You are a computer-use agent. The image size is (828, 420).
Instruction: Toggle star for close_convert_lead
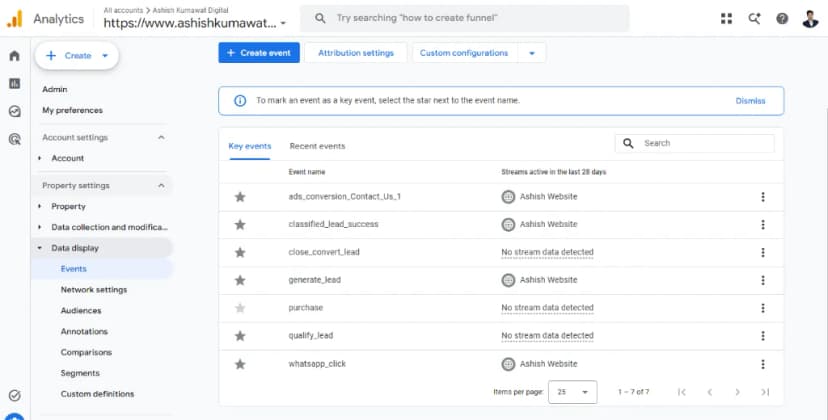(x=240, y=253)
